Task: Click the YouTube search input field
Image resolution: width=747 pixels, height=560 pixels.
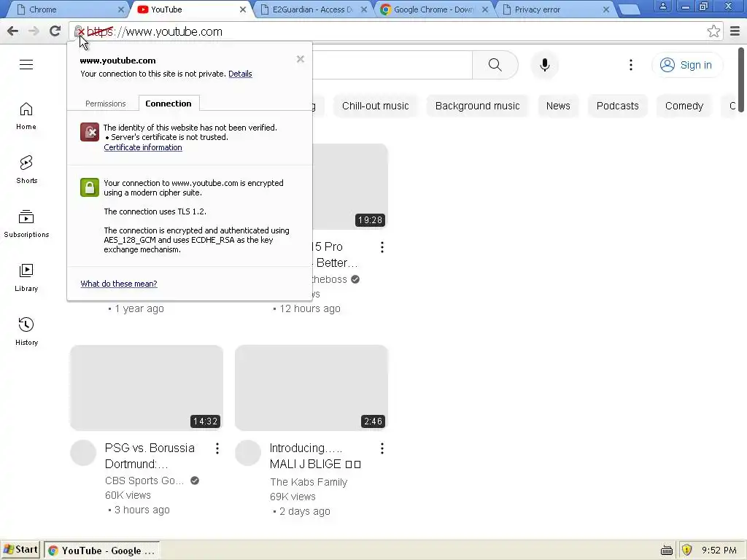Action: point(392,65)
